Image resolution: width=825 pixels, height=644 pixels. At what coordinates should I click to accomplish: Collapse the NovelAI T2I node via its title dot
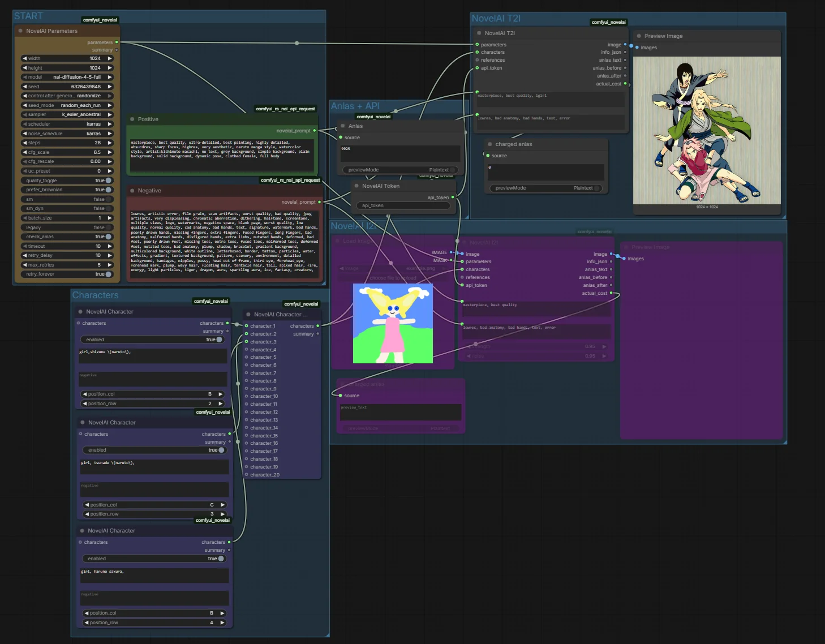click(x=479, y=33)
